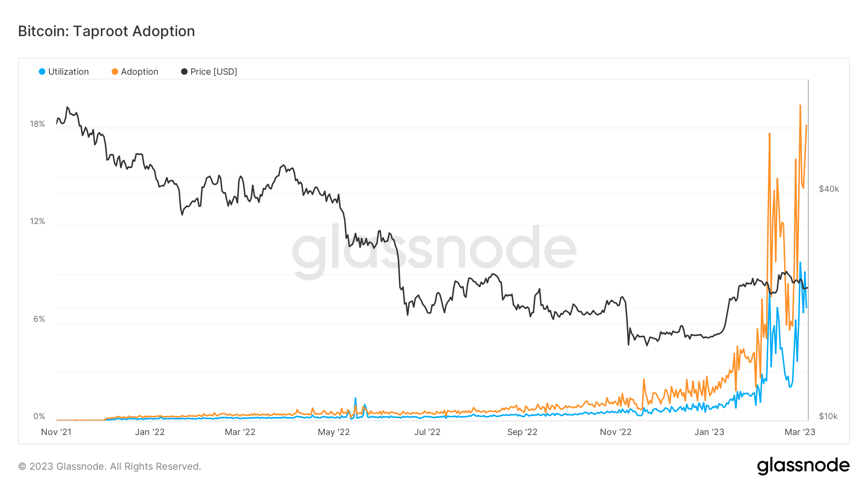Click the chart title Bitcoin: Taproot Adoption
Image resolution: width=868 pixels, height=488 pixels.
107,31
